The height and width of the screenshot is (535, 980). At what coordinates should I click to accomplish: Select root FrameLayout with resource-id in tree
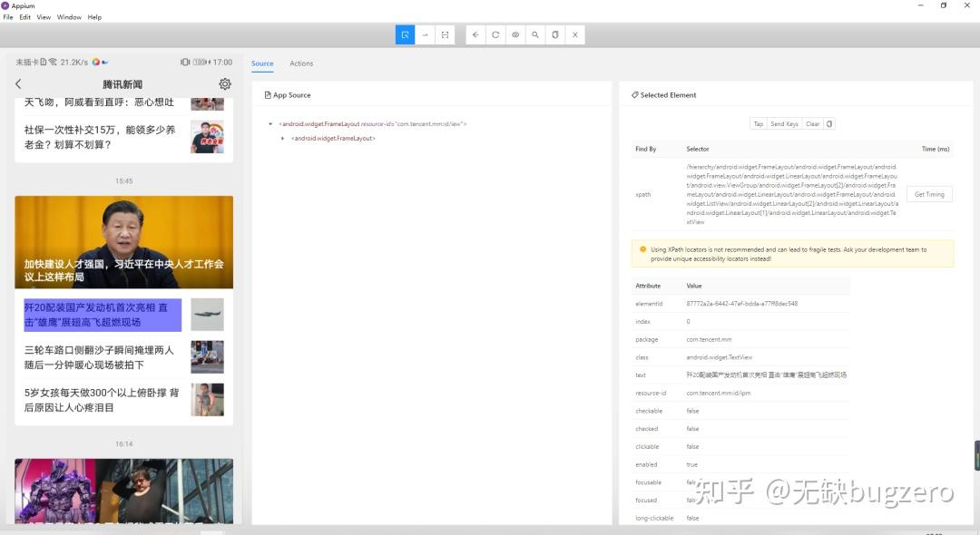click(x=373, y=123)
